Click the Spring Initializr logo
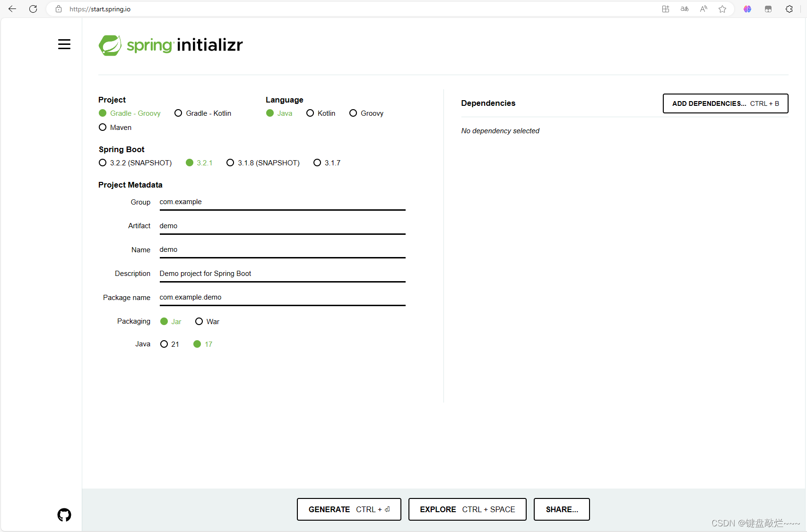807x532 pixels. pos(171,45)
